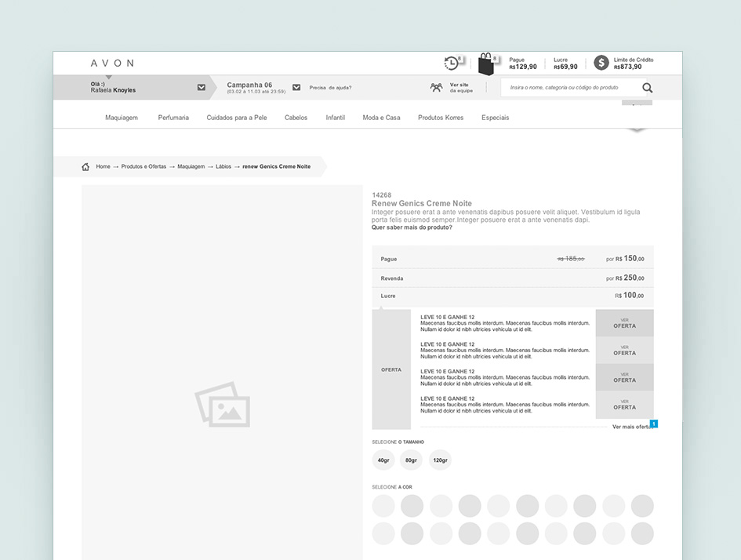The width and height of the screenshot is (741, 560).
Task: Click the AVON logo
Action: tap(112, 64)
